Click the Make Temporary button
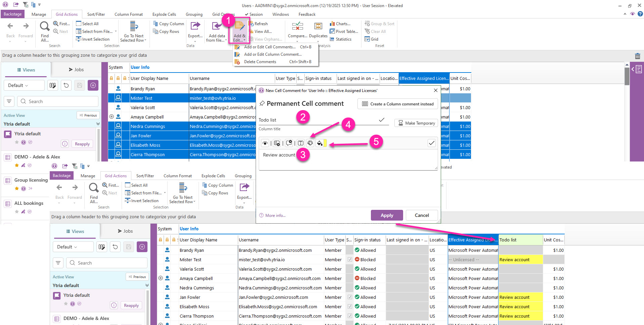This screenshot has height=325, width=644. pos(416,123)
